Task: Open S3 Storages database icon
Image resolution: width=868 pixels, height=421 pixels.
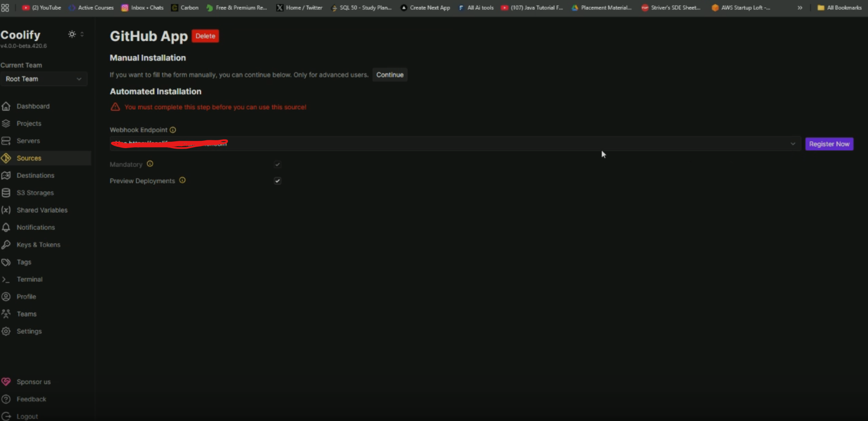Action: [x=6, y=193]
